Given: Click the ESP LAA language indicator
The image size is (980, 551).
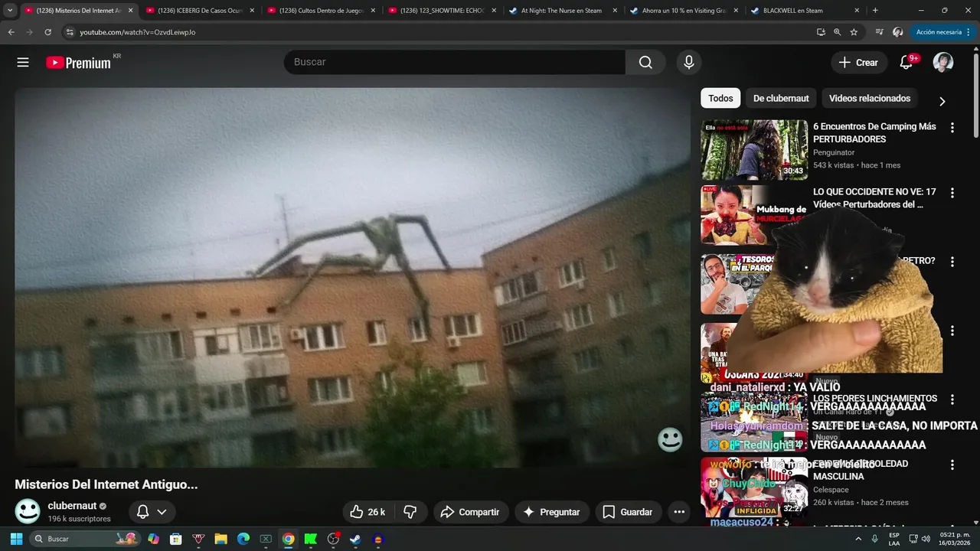Looking at the screenshot, I should (x=894, y=539).
